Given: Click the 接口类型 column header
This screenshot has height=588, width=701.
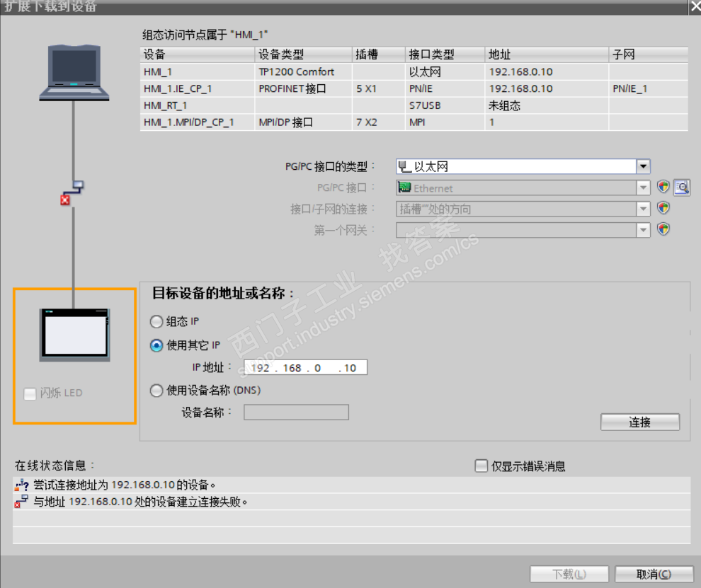Looking at the screenshot, I should click(x=445, y=54).
